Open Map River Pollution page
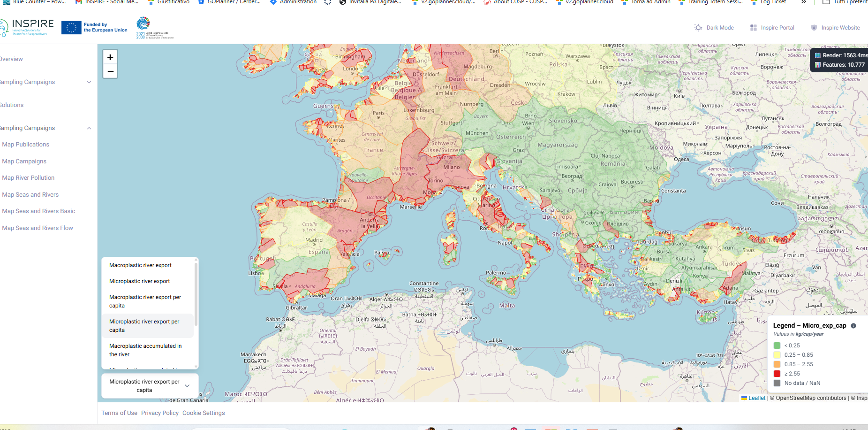Viewport: 868px width, 430px height. [28, 178]
